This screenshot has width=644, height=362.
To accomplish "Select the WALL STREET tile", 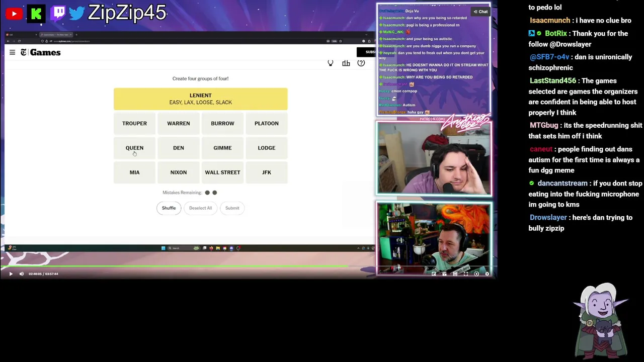I will tap(222, 172).
